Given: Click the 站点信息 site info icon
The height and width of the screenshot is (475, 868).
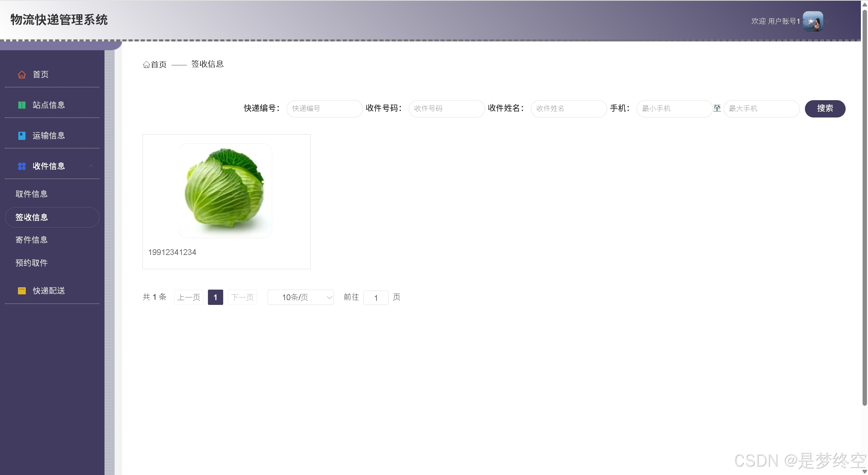Looking at the screenshot, I should [x=22, y=105].
